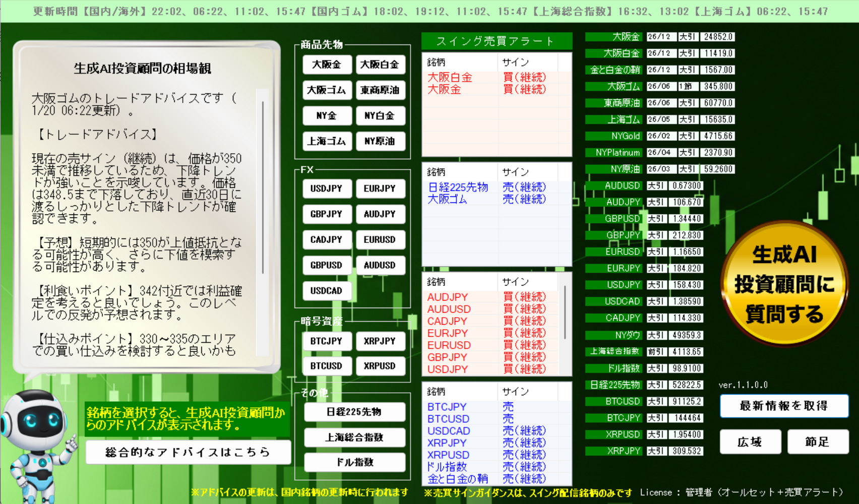Click the 生成AI投資顧問の相場観 panel heading
This screenshot has width=859, height=504.
coord(142,68)
